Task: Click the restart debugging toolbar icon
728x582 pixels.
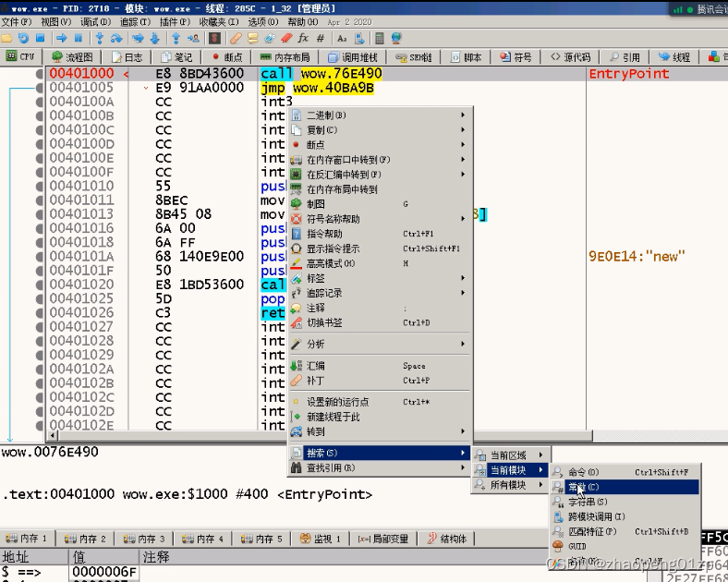Action: tap(23, 38)
